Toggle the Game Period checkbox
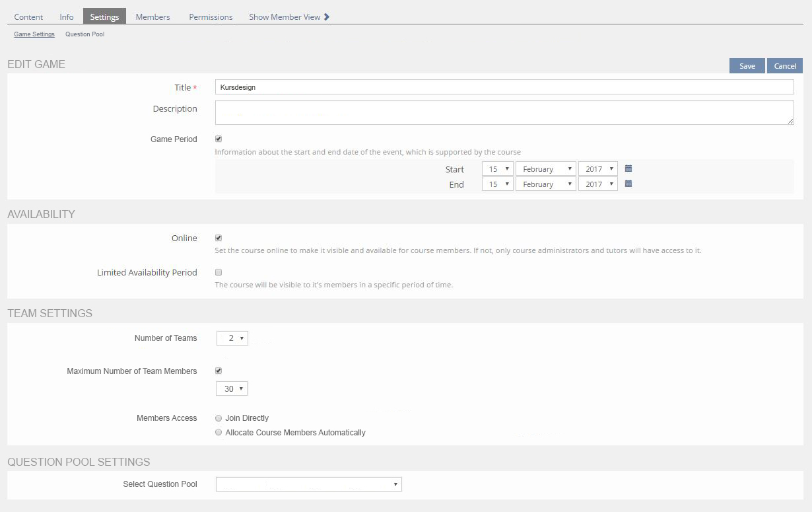This screenshot has height=512, width=812. pos(219,139)
